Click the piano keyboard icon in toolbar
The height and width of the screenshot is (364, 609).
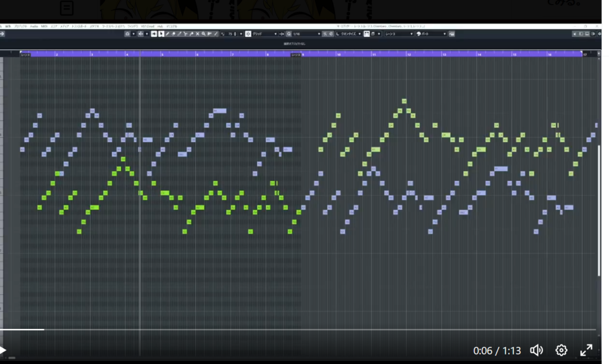pos(453,34)
